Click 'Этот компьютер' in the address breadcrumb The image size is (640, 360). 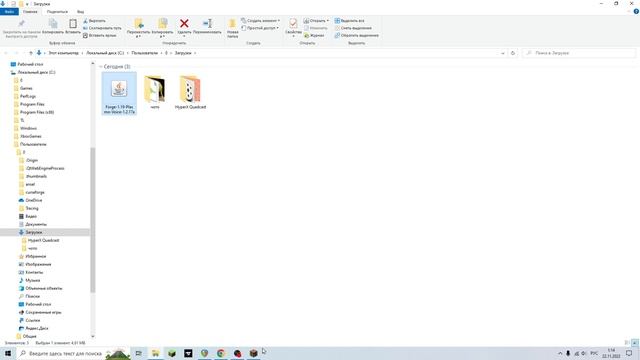click(x=63, y=53)
